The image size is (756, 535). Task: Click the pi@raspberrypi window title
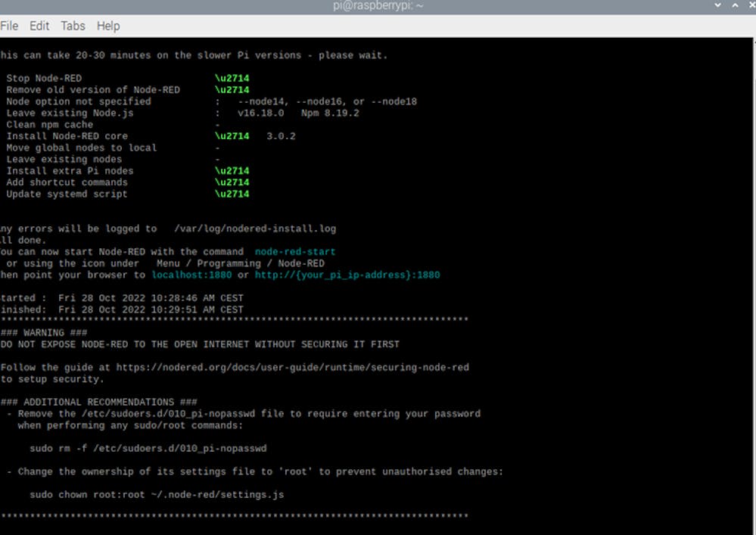tap(378, 6)
